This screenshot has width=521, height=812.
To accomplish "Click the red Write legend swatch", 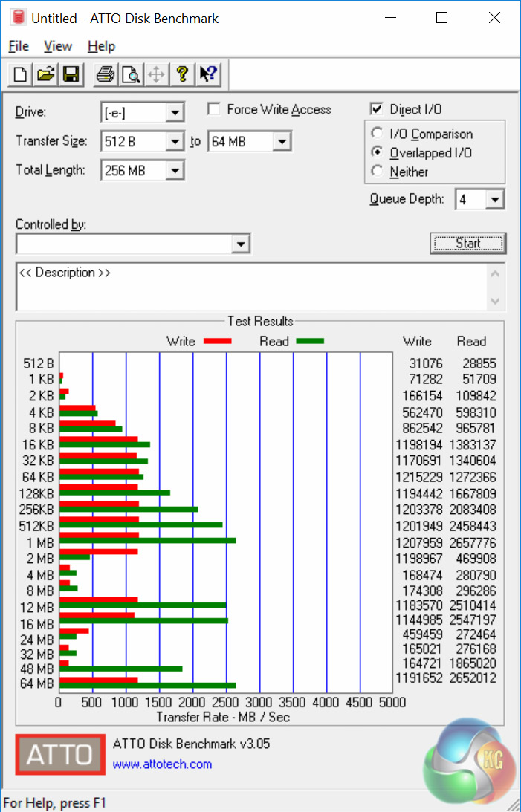I will 218,341.
